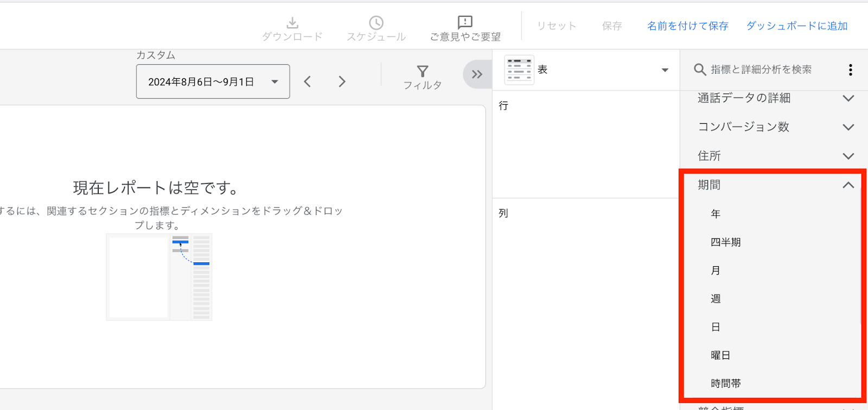Viewport: 868px width, 410px height.
Task: Open the Schedule (スケジュール) clock icon
Action: pos(376,23)
